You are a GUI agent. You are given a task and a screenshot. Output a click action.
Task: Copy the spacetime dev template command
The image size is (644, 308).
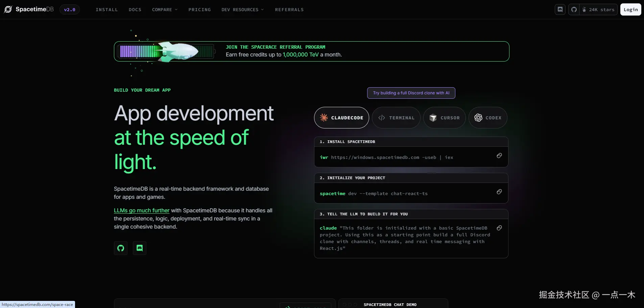click(x=499, y=192)
